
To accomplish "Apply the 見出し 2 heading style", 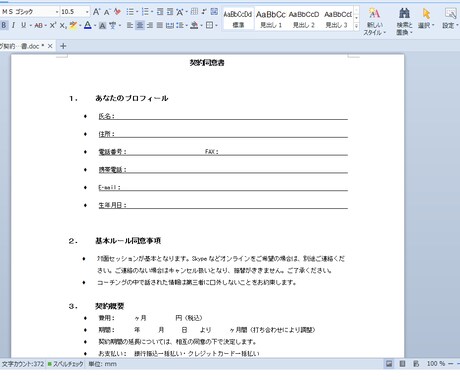I will pyautogui.click(x=303, y=19).
